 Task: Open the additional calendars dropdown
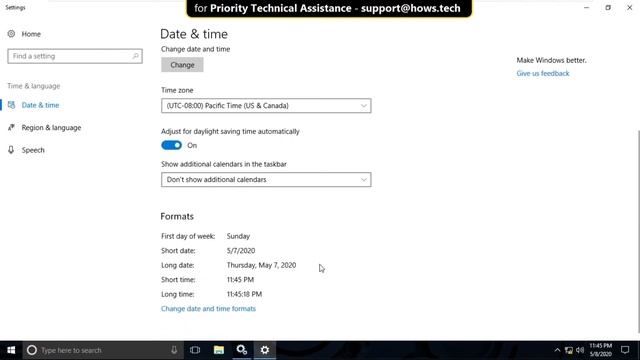click(x=266, y=180)
